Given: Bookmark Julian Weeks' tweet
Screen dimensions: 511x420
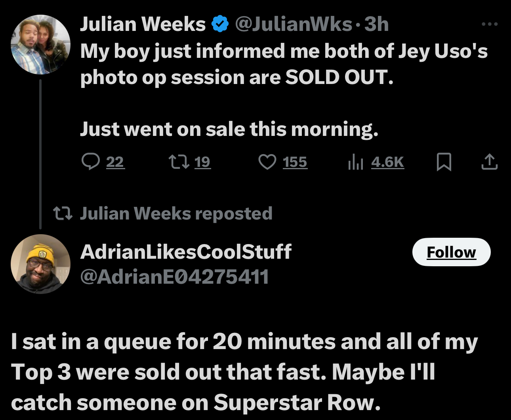Looking at the screenshot, I should tap(444, 162).
